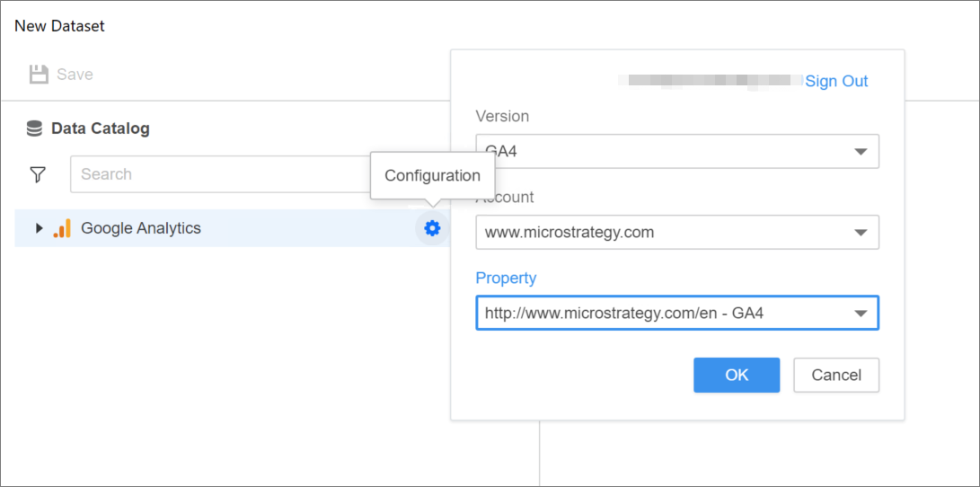The image size is (980, 487).
Task: Open the Configuration gear icon
Action: click(x=432, y=228)
